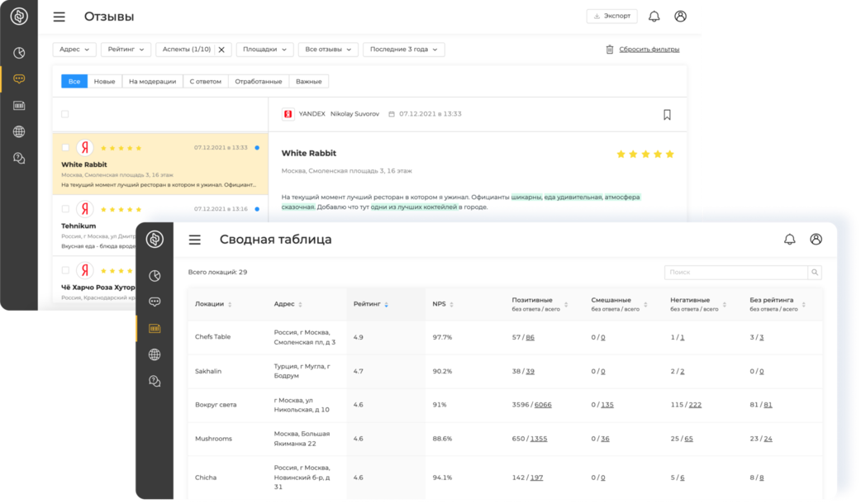Image resolution: width=861 pixels, height=504 pixels.
Task: Open hamburger menu in Сводная таблица window
Action: (194, 240)
